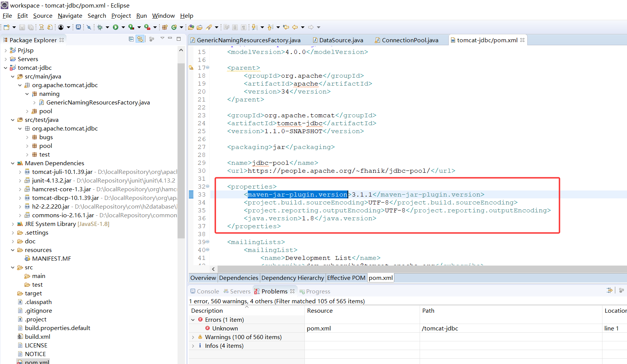
Task: Expand the PrjJsp project node
Action: pos(5,51)
